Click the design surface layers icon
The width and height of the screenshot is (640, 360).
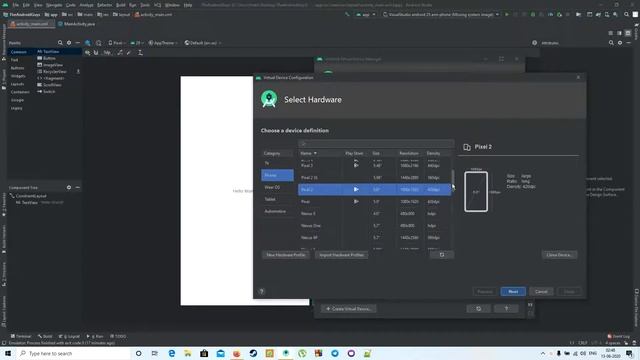87,43
